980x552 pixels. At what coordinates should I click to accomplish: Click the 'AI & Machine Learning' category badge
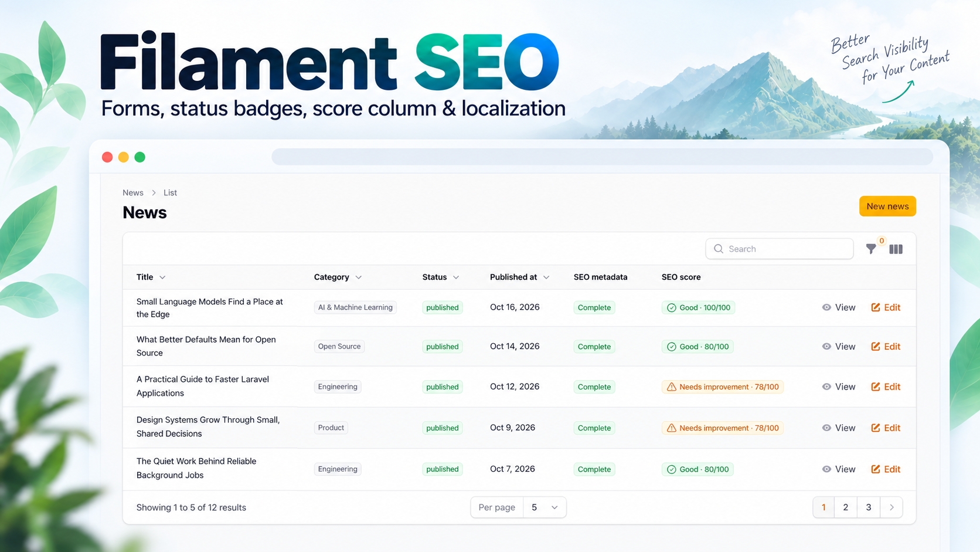point(355,307)
